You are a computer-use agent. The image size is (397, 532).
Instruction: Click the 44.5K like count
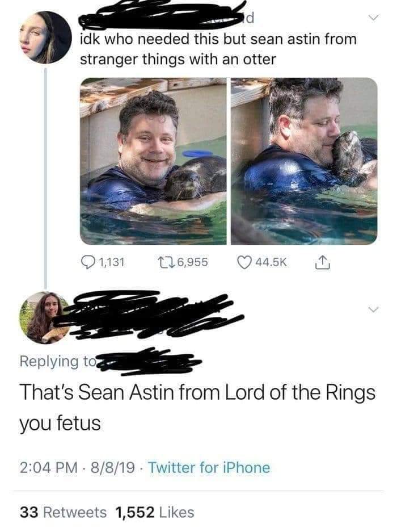coord(271,262)
